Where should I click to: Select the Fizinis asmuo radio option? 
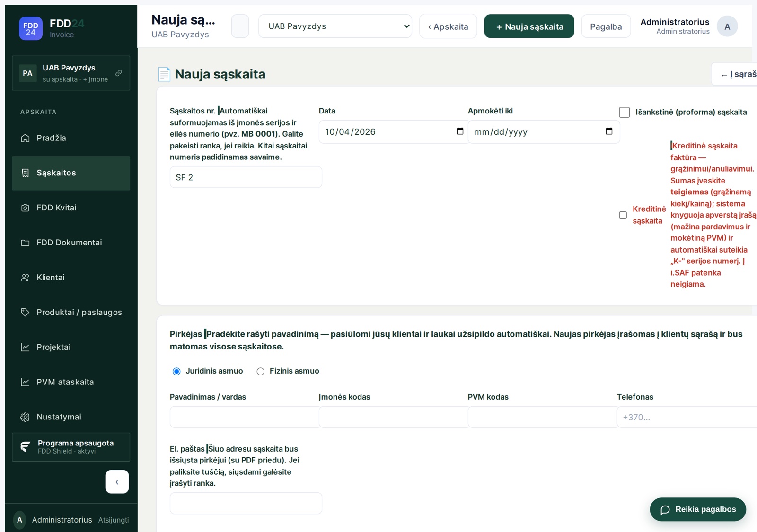tap(260, 371)
